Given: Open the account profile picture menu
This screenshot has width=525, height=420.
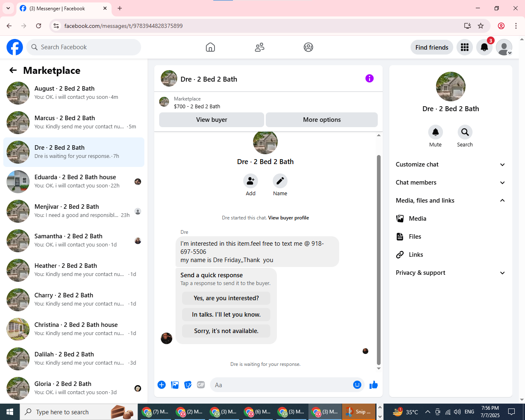Looking at the screenshot, I should tap(504, 47).
